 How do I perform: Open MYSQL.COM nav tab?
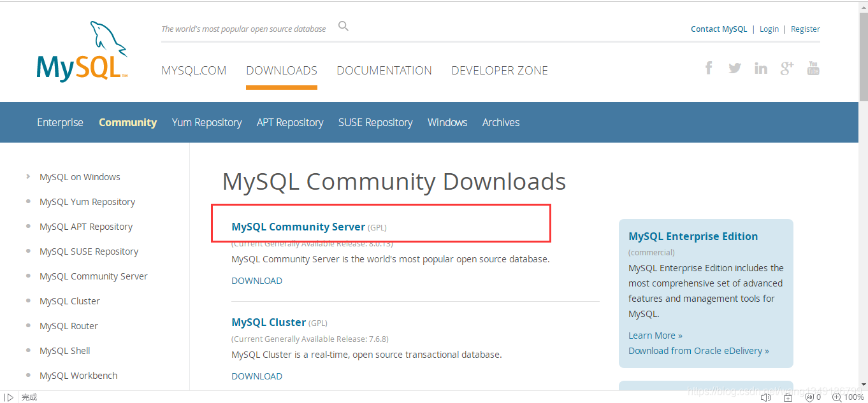[x=194, y=71]
